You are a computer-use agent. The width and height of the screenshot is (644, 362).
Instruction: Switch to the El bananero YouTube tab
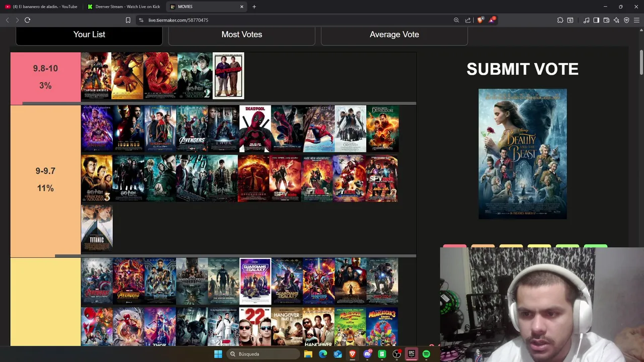pyautogui.click(x=41, y=7)
